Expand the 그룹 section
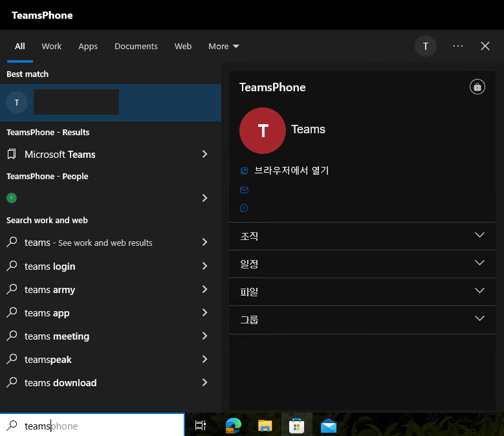 (x=362, y=320)
